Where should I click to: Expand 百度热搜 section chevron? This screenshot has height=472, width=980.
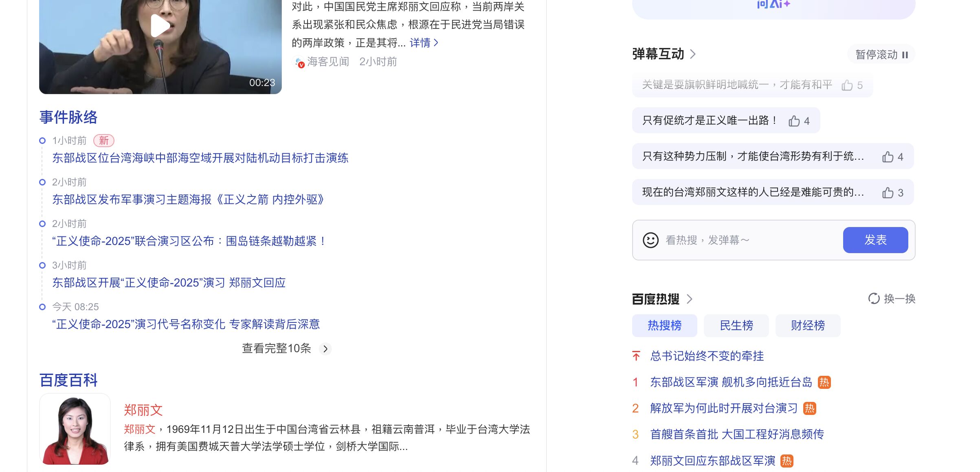pyautogui.click(x=690, y=299)
